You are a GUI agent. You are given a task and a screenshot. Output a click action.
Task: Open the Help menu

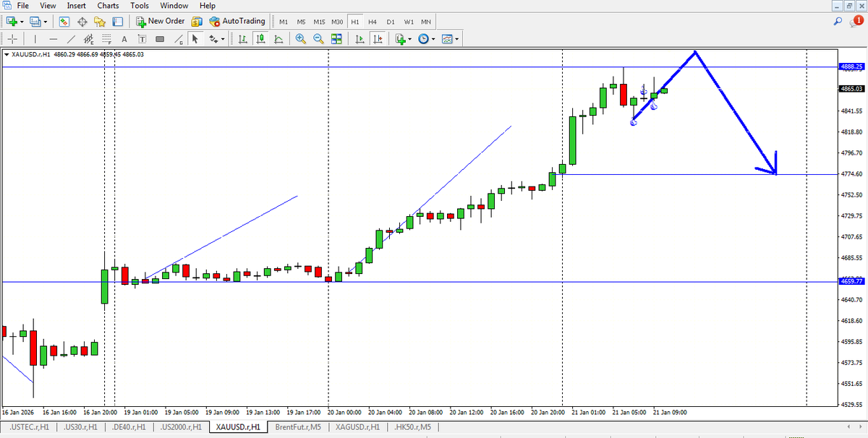pos(208,6)
